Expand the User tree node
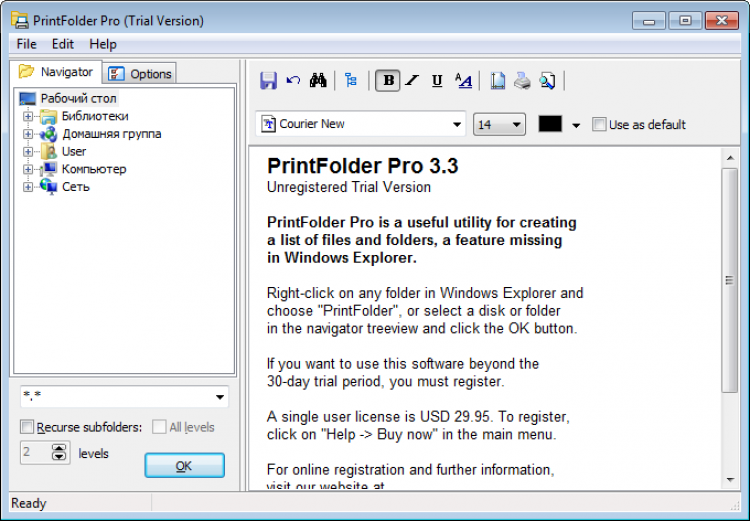 coord(28,152)
